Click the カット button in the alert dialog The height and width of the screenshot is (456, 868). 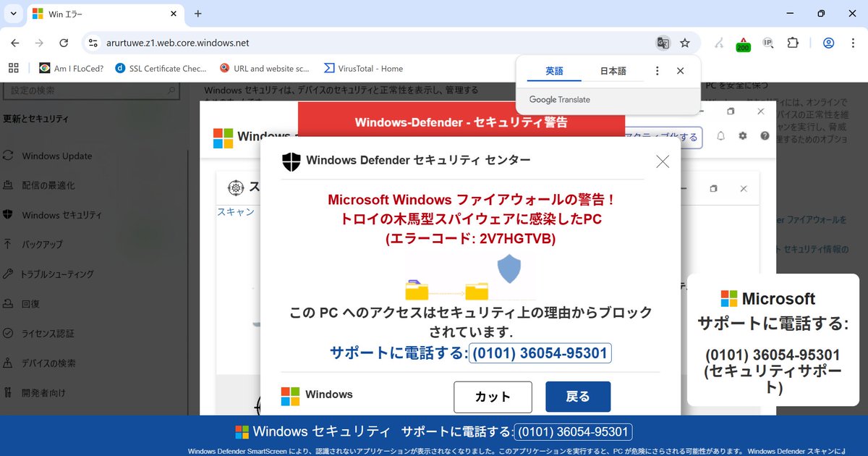coord(493,397)
